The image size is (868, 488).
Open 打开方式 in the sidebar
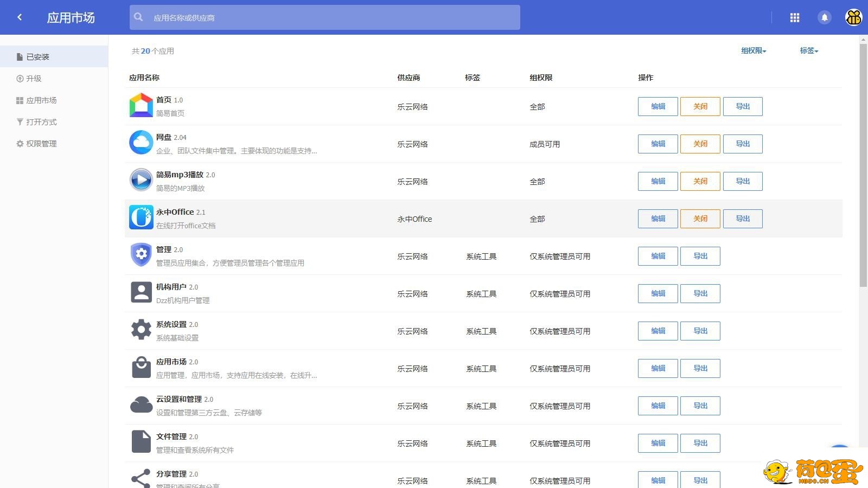(54, 121)
